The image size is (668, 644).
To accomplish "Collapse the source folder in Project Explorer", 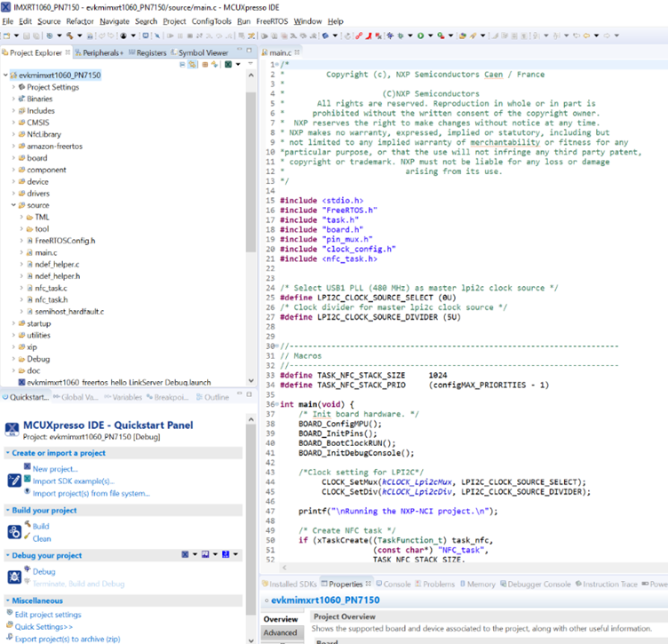I will tap(14, 205).
